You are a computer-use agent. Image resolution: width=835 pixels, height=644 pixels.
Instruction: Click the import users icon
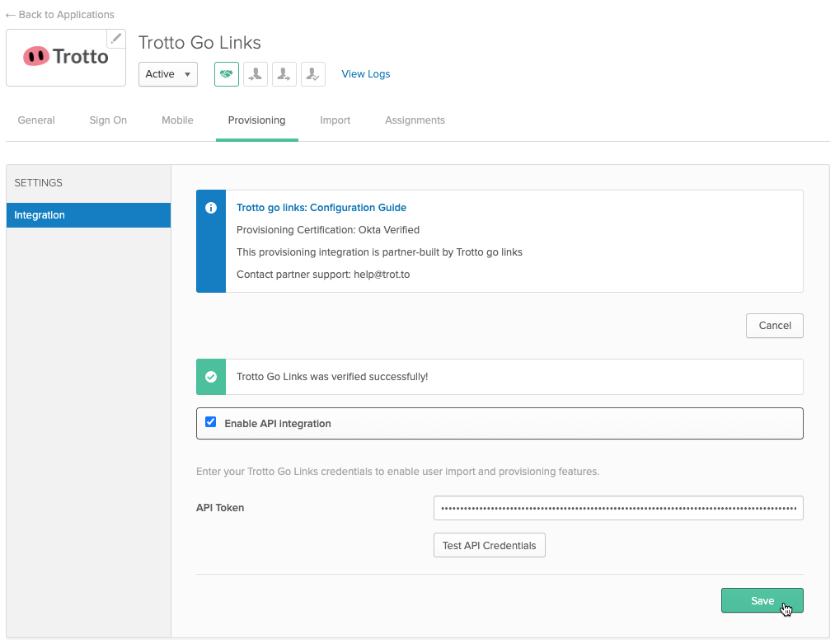tap(255, 74)
